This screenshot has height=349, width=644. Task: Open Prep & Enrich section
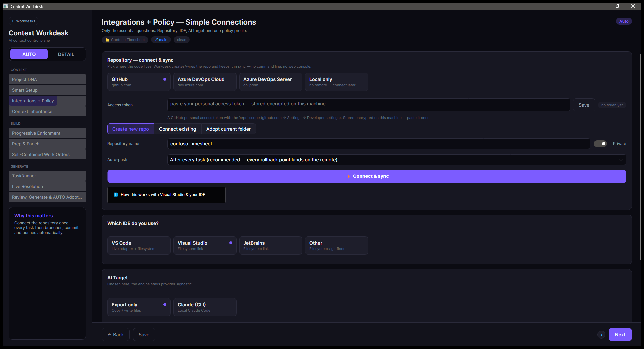(x=47, y=144)
